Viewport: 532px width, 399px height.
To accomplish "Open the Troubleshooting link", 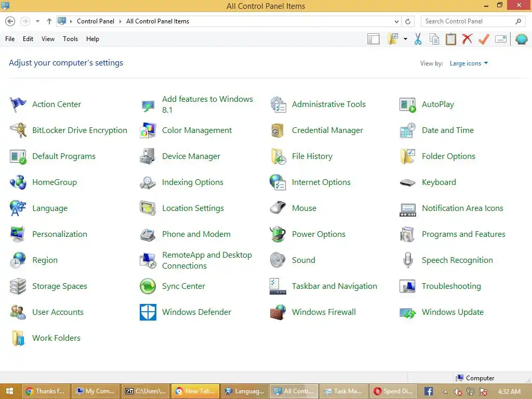I will (x=451, y=286).
